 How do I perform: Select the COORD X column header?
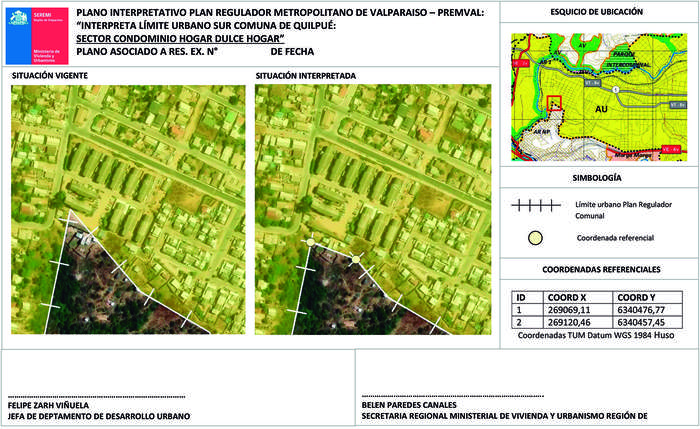(568, 297)
